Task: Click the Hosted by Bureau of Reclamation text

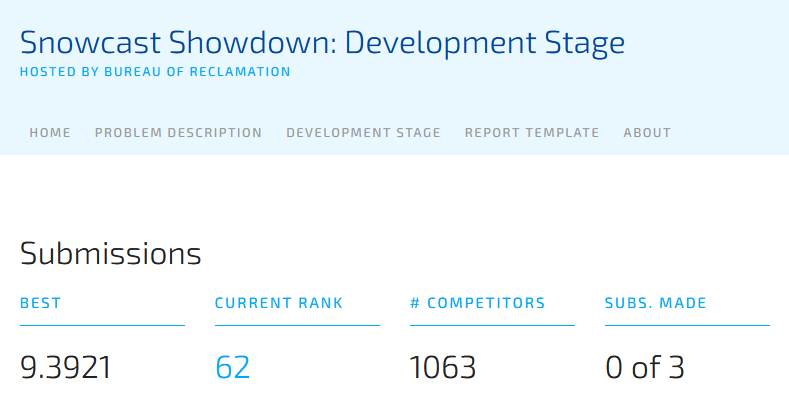Action: [155, 72]
